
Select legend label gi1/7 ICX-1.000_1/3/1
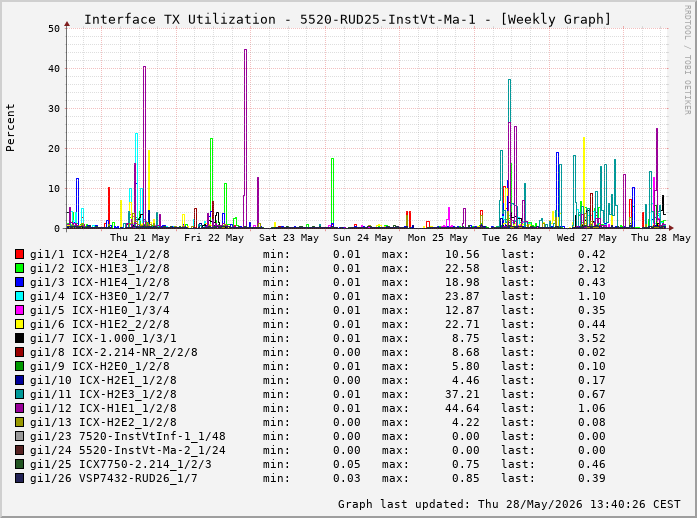coord(103,338)
